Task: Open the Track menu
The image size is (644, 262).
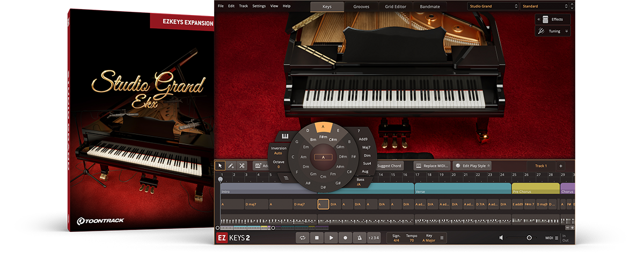Action: tap(244, 6)
